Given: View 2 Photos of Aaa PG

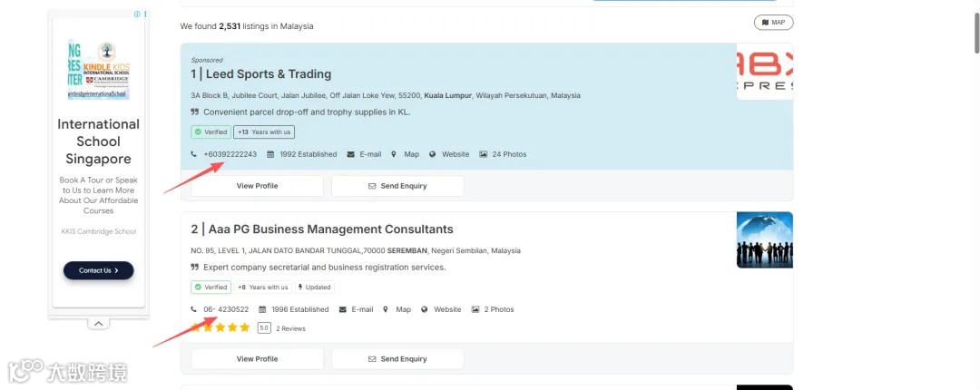Looking at the screenshot, I should pos(499,309).
